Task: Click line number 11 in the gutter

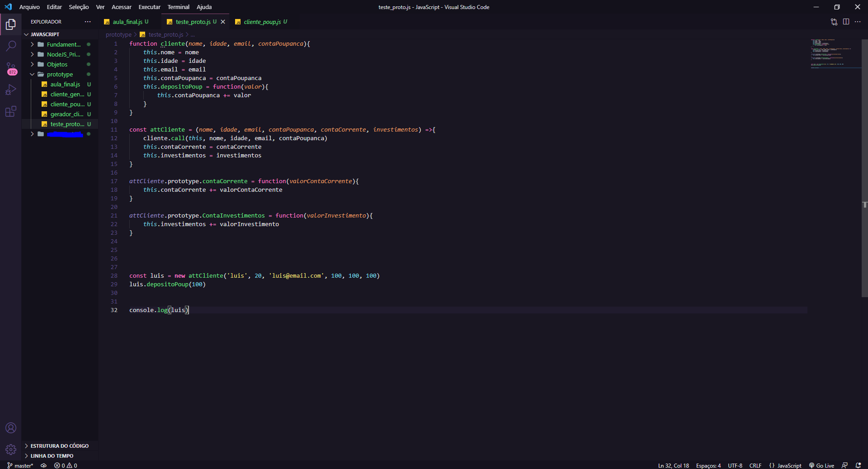Action: (x=114, y=129)
